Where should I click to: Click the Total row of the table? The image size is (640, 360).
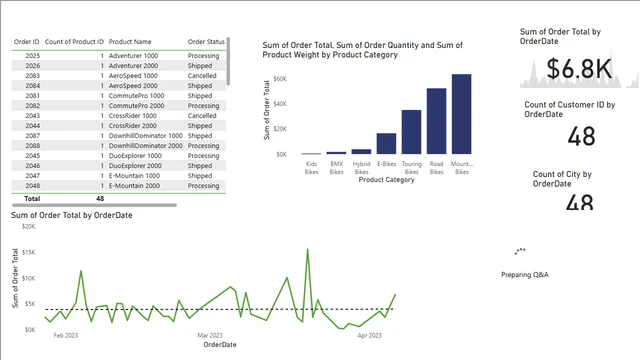(118, 198)
